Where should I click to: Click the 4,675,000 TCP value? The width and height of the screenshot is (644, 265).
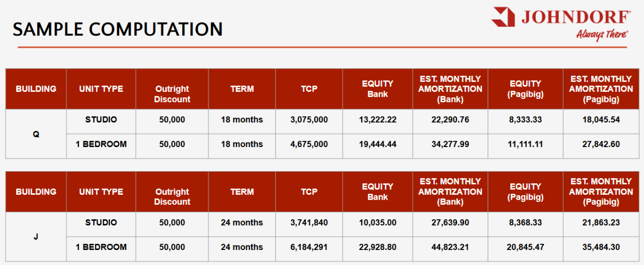[309, 145]
